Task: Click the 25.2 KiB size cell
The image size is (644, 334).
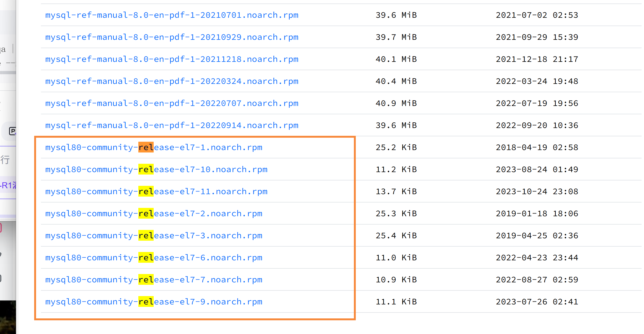Action: tap(396, 147)
